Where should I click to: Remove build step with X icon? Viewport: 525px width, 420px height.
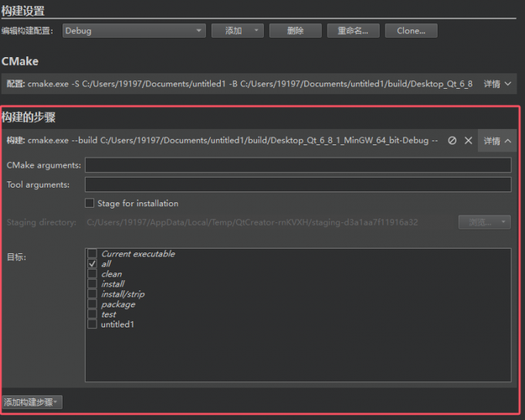pyautogui.click(x=468, y=141)
